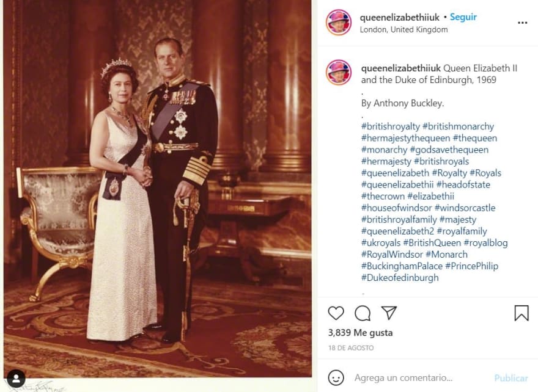Open the #PrincePhilip hashtag
This screenshot has width=538, height=392.
click(472, 266)
